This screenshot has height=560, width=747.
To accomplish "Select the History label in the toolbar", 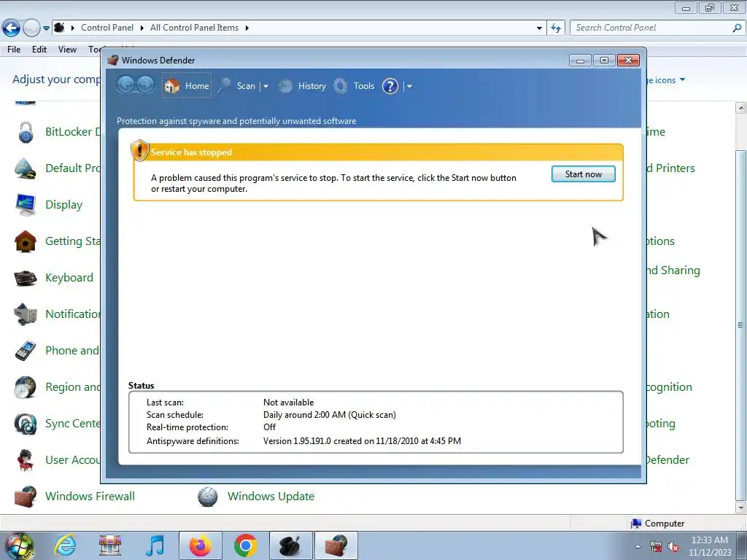I will click(312, 86).
